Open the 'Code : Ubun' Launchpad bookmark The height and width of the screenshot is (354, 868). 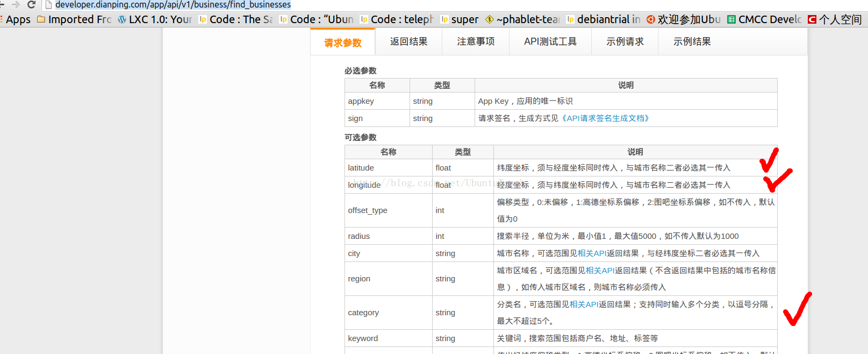click(x=316, y=19)
